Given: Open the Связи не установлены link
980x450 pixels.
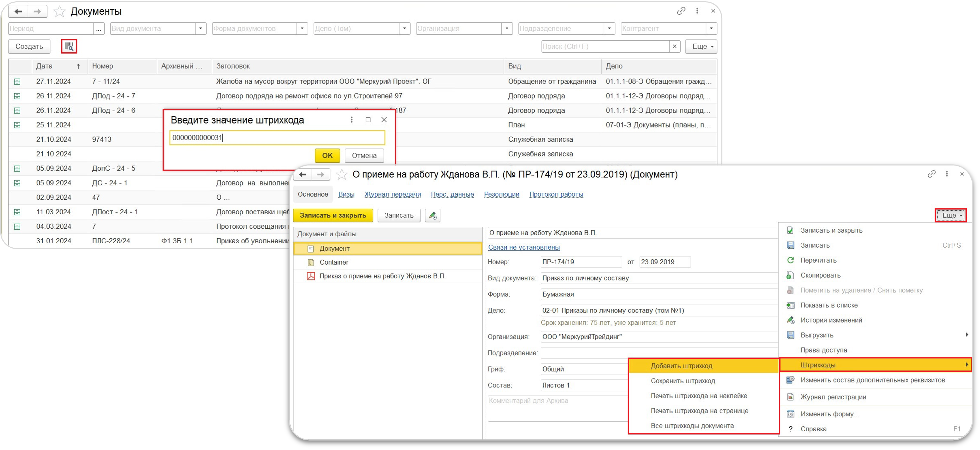Looking at the screenshot, I should 524,247.
